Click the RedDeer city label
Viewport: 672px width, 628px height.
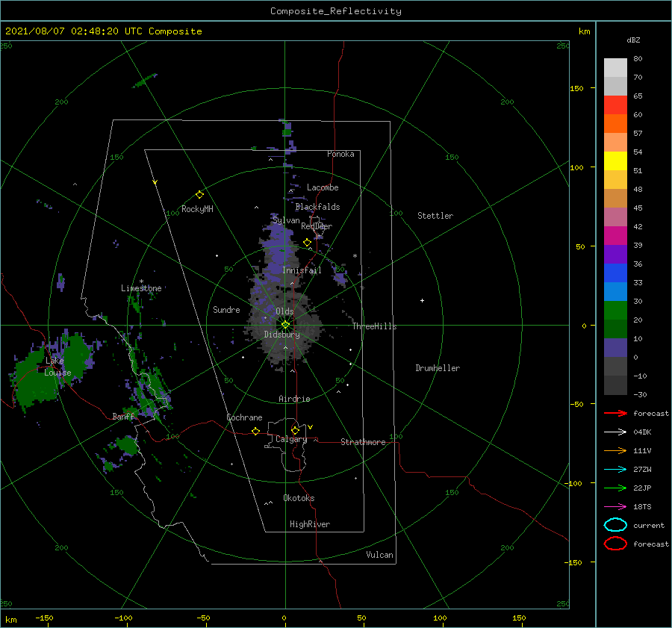[317, 226]
